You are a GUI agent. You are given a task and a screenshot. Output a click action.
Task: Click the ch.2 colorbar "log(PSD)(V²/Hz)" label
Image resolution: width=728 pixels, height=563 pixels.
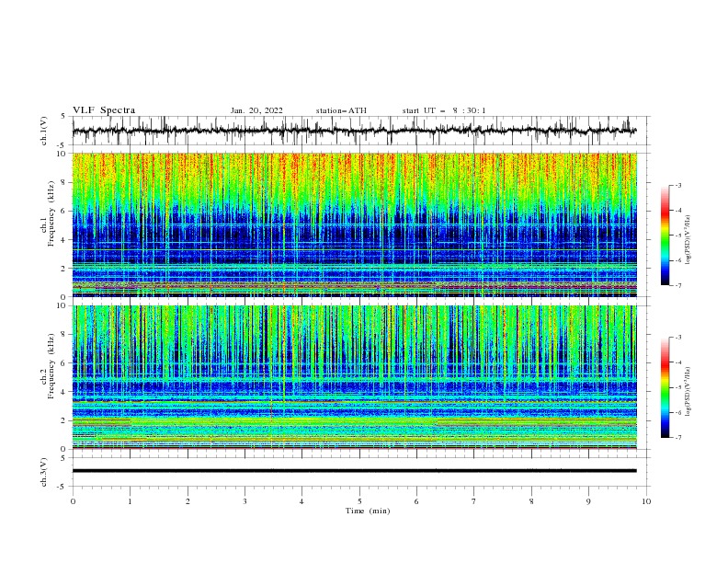pos(688,392)
